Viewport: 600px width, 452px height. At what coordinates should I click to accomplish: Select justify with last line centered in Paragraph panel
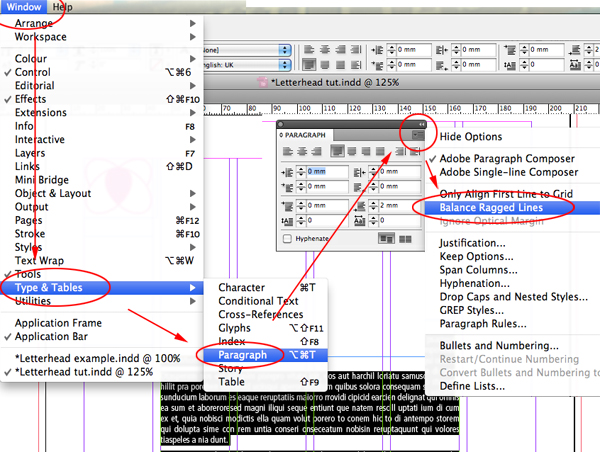[352, 152]
